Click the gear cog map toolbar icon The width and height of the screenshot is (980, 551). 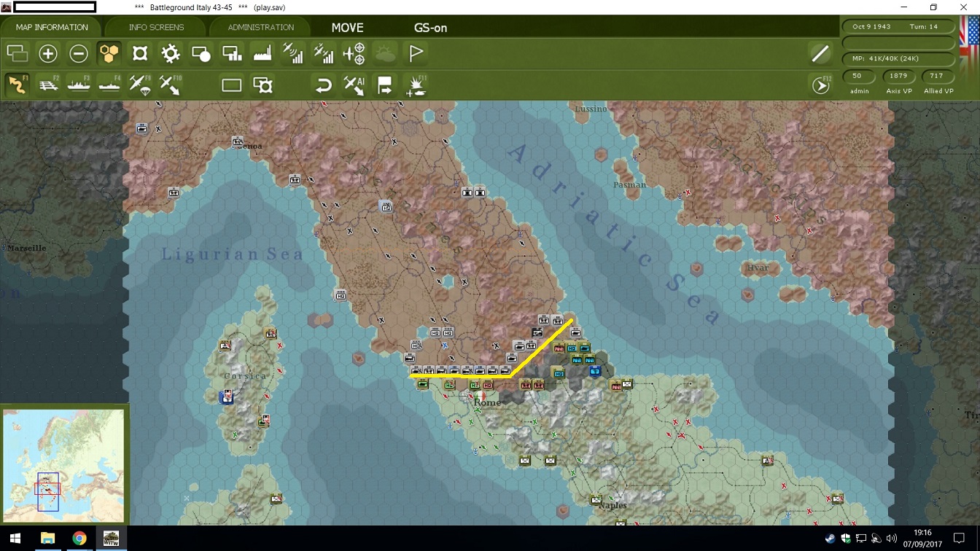171,53
